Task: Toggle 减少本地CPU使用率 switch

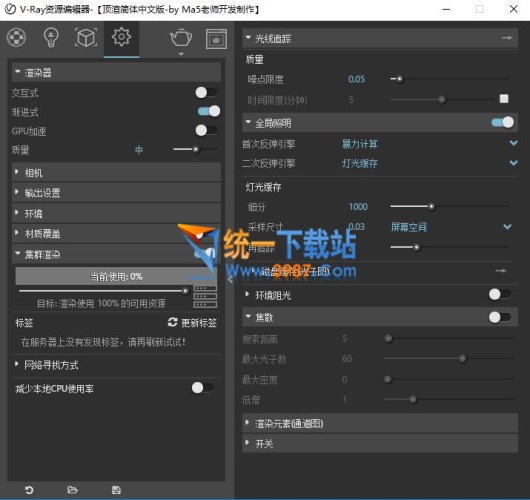Action: click(x=202, y=388)
